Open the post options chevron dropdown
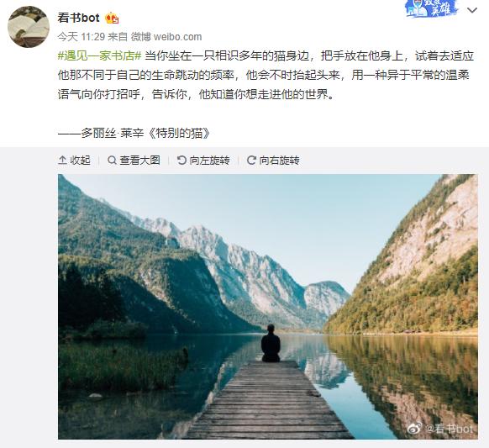489x448 pixels. coord(472,10)
